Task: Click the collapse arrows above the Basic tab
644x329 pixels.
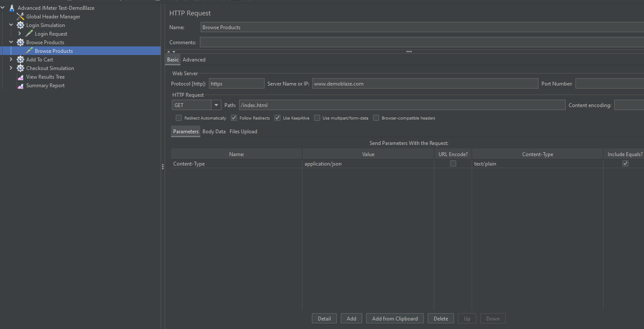Action: point(171,51)
